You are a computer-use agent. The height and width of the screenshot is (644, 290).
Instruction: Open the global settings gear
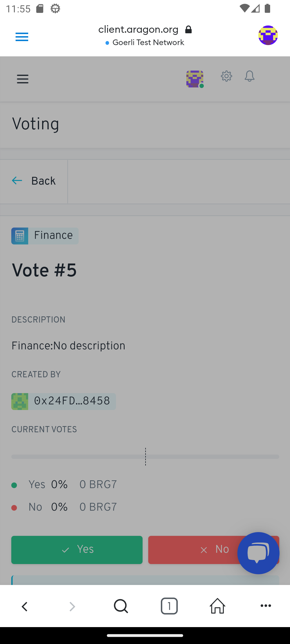[226, 76]
